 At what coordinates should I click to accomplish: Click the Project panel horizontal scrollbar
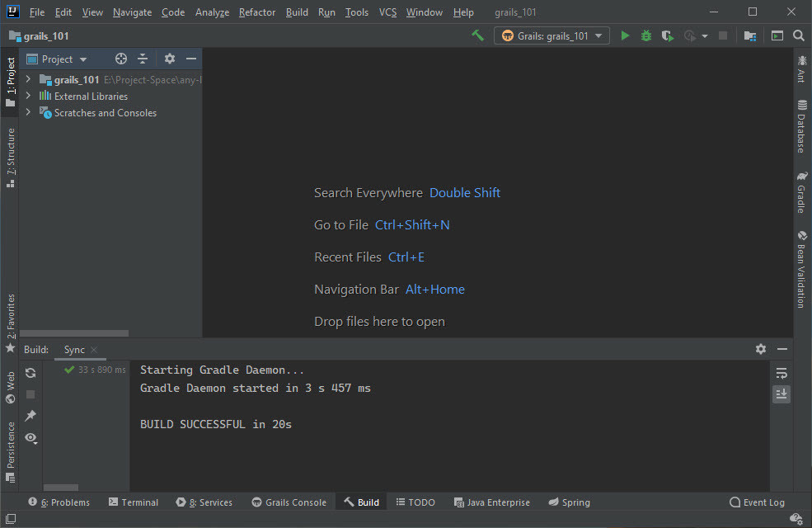click(x=74, y=333)
